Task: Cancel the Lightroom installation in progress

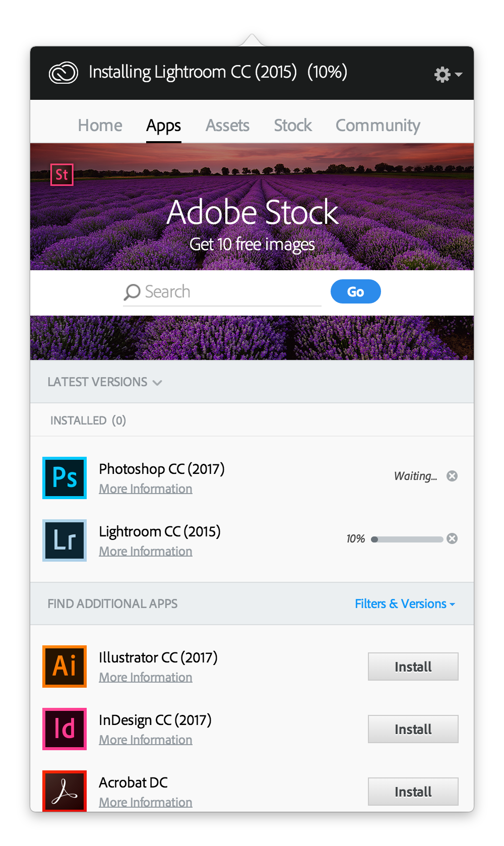Action: pos(452,538)
